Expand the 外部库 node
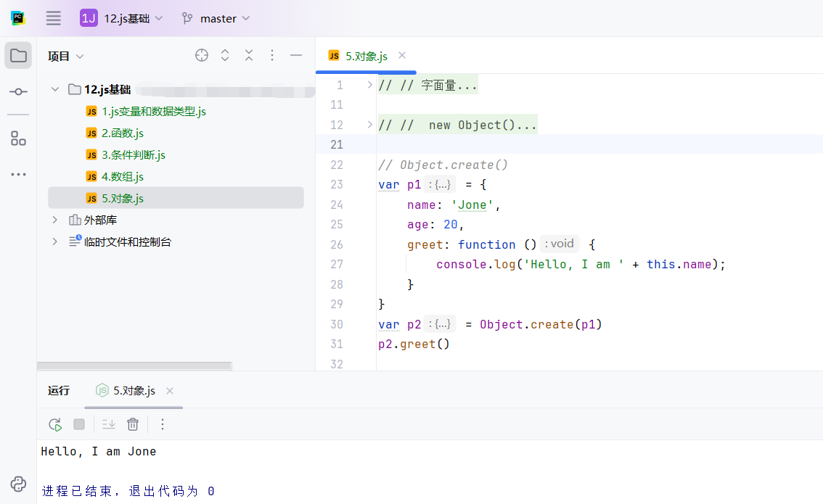Viewport: 823px width, 504px height. pos(55,220)
